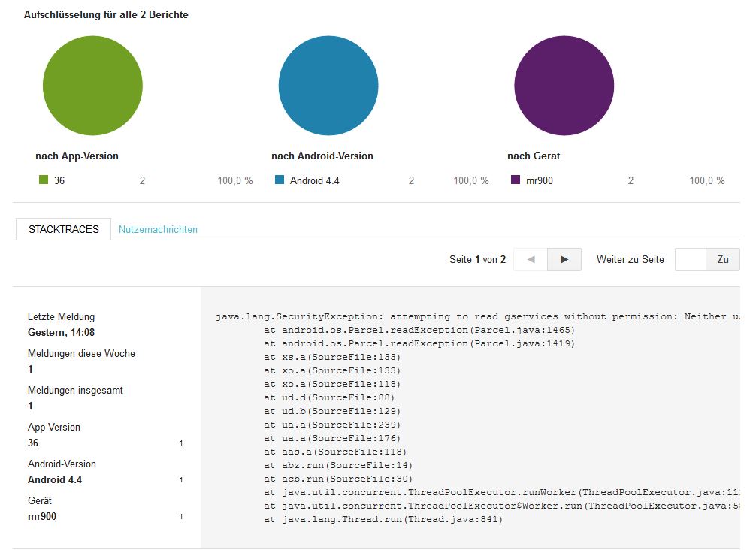Viewport: 756px width, 550px height.
Task: Click the Parcel.java:1419 stacktrace line
Action: click(419, 343)
